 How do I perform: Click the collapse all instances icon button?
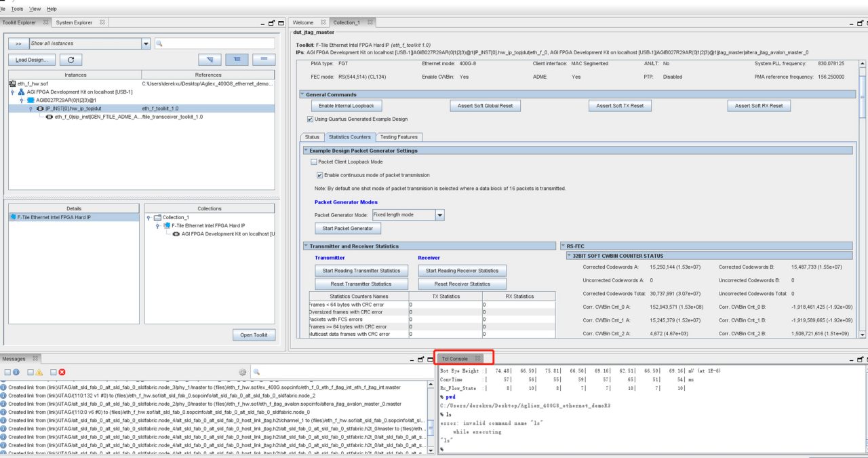(237, 60)
